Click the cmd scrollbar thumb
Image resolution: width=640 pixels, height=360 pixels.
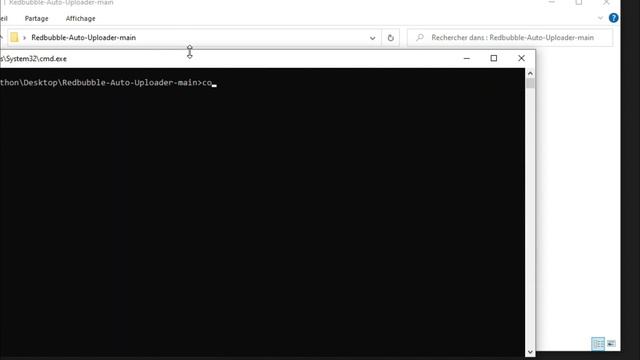(530, 83)
